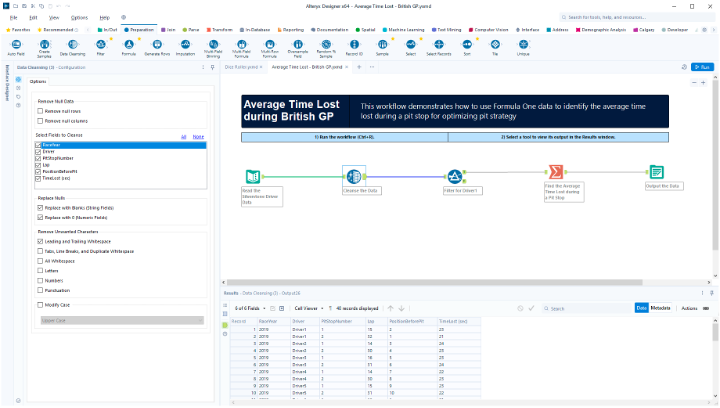Open the File menu
Screen dimensions: 720x408
tap(14, 17)
